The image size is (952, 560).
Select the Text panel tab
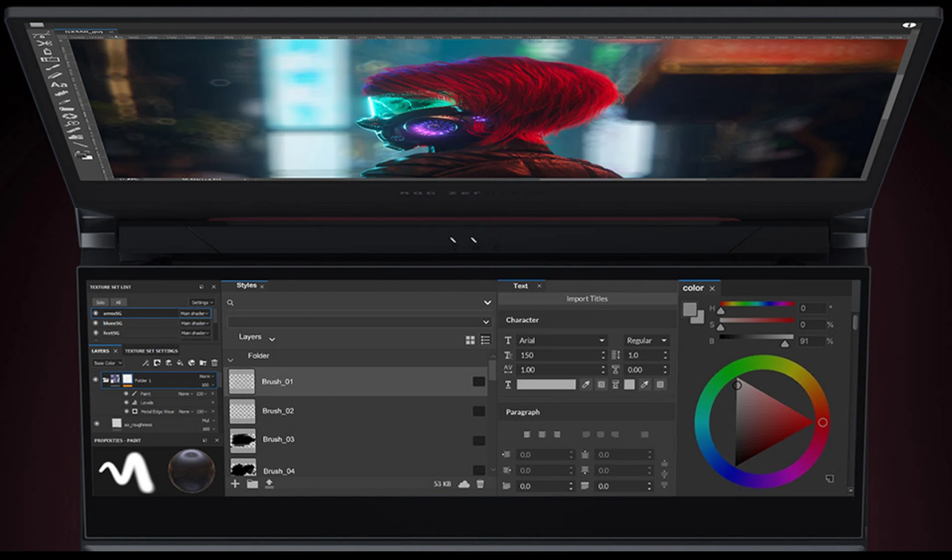[520, 286]
